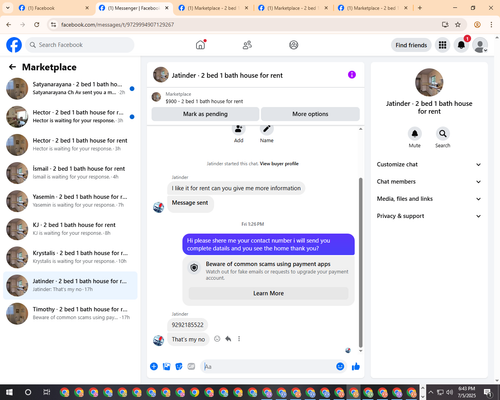
Task: Open Yasemin conversation
Action: (70, 201)
